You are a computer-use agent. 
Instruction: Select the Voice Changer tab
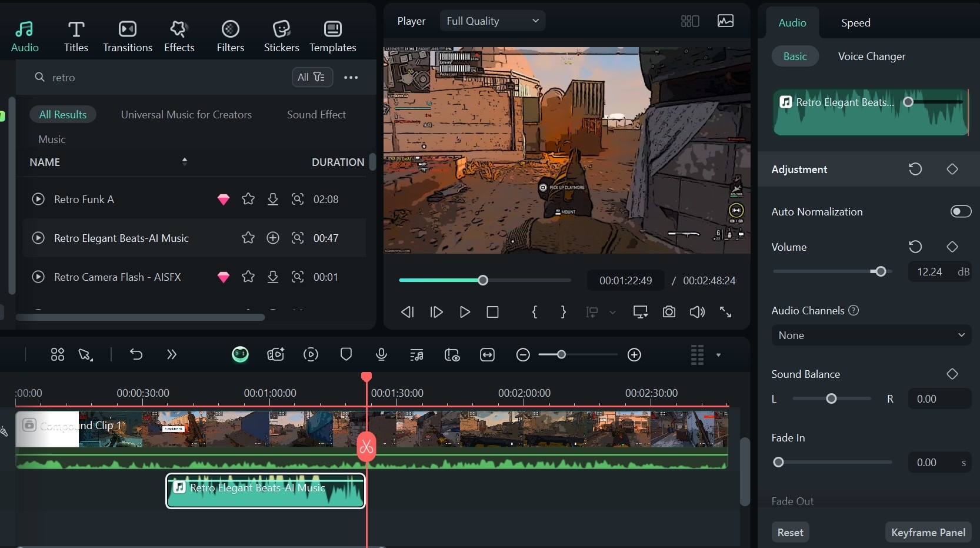[871, 57]
